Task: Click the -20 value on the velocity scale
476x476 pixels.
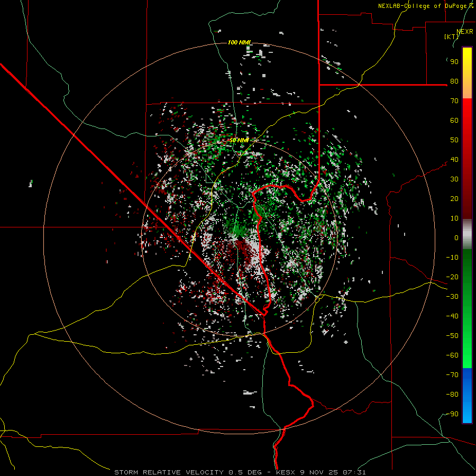Action: click(452, 277)
